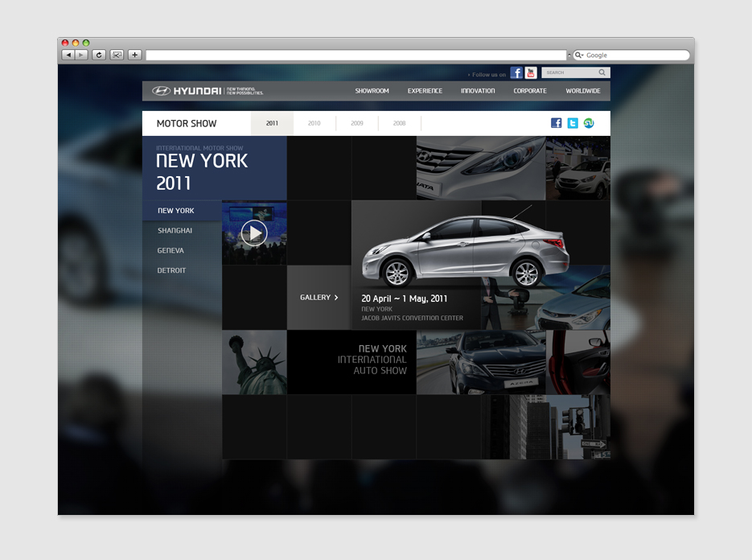
Task: Open the SHOWROOM menu
Action: pyautogui.click(x=372, y=91)
